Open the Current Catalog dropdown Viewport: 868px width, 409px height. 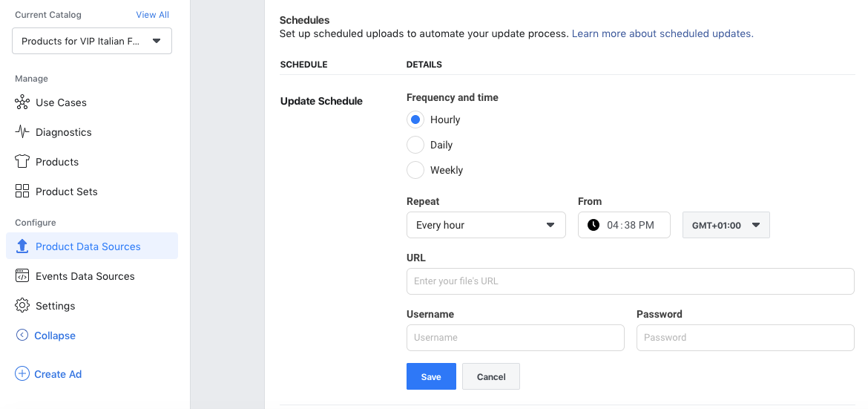point(92,41)
